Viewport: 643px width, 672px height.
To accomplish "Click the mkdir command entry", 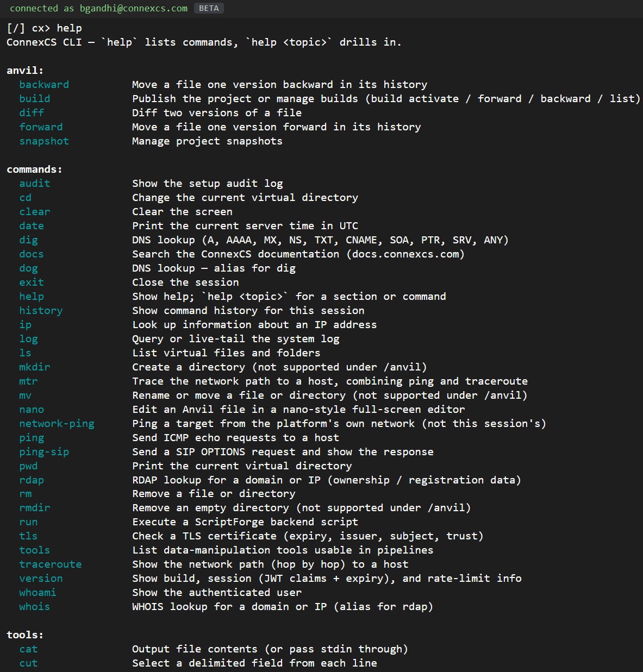I will pyautogui.click(x=35, y=367).
